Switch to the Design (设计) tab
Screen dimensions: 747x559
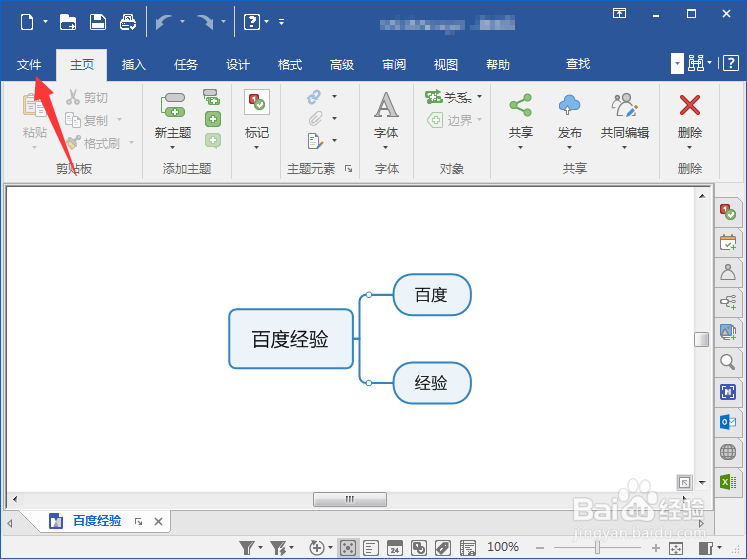point(237,64)
